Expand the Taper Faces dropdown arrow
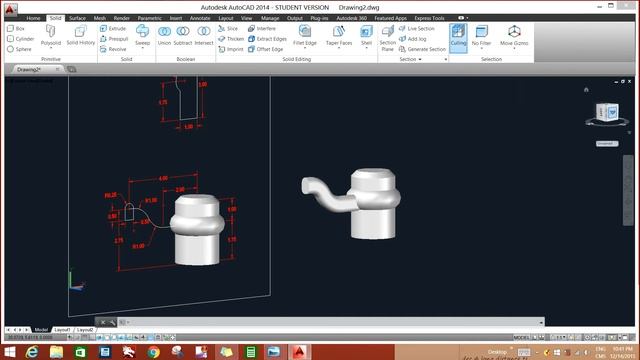Image resolution: width=640 pixels, height=360 pixels. pyautogui.click(x=339, y=48)
